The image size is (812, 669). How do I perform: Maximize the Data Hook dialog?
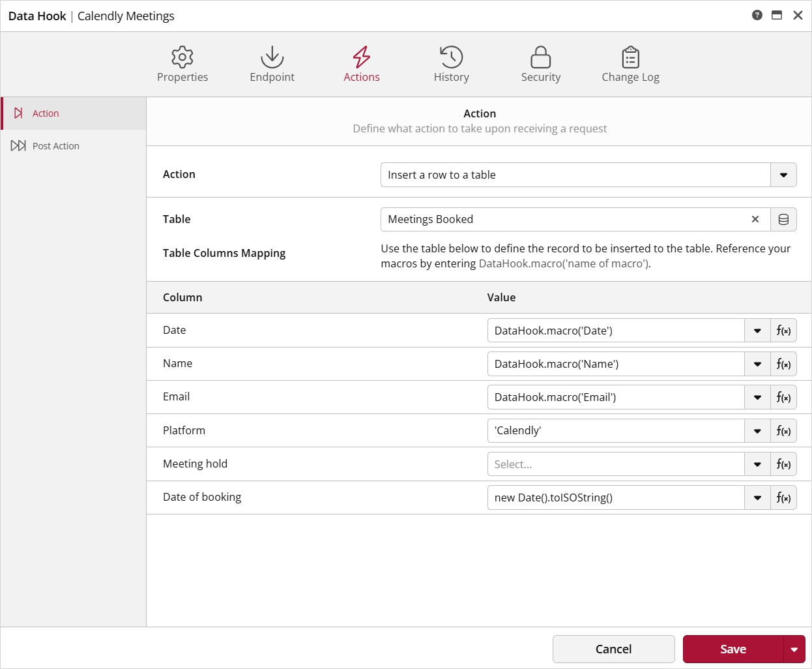coord(777,15)
